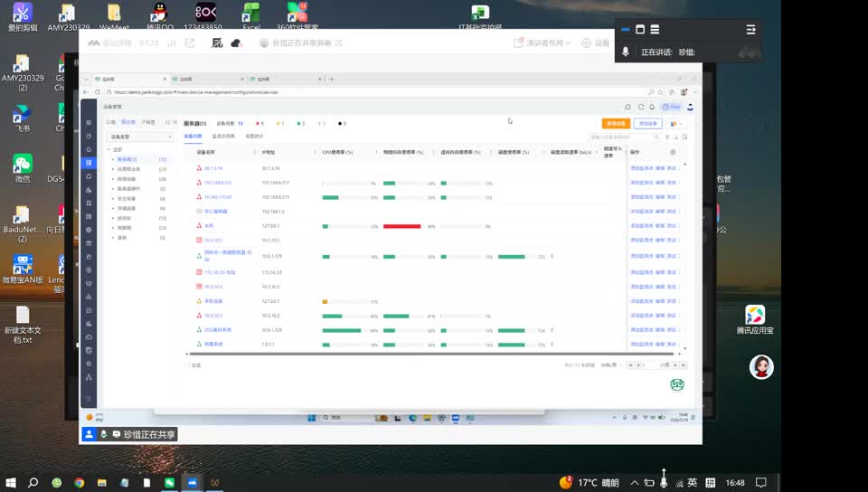Toggle the red status filter indicator

(x=259, y=123)
